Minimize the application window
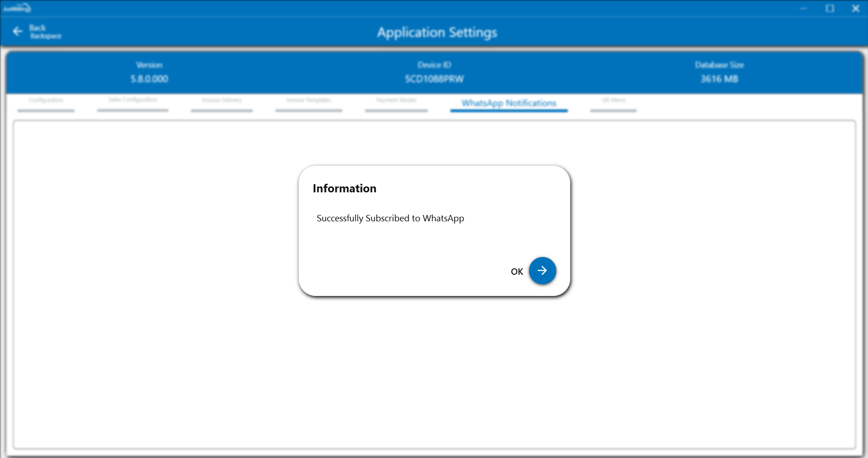The height and width of the screenshot is (458, 868). pos(803,8)
